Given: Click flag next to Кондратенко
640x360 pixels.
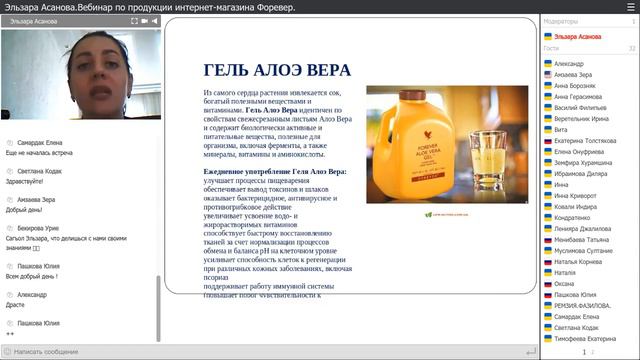Looking at the screenshot, I should [548, 218].
